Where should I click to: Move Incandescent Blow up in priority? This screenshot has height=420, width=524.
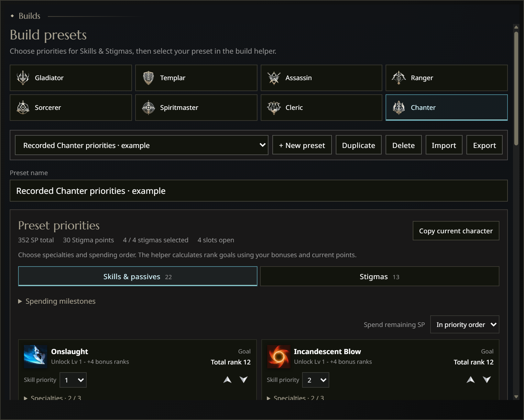471,380
